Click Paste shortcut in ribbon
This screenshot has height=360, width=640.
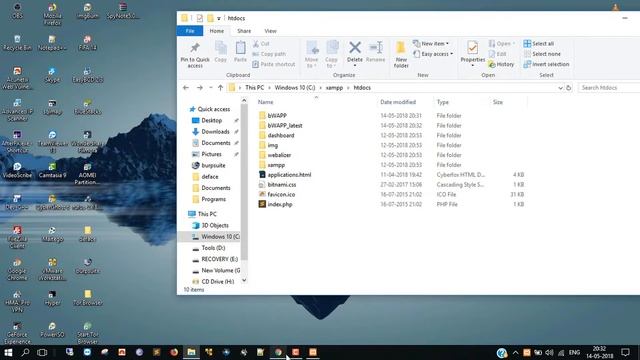(x=273, y=64)
